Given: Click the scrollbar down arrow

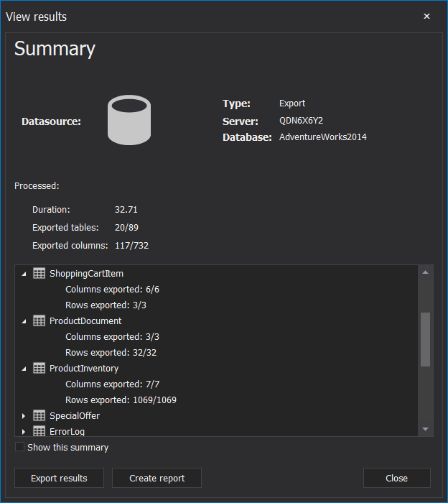Looking at the screenshot, I should coord(425,429).
